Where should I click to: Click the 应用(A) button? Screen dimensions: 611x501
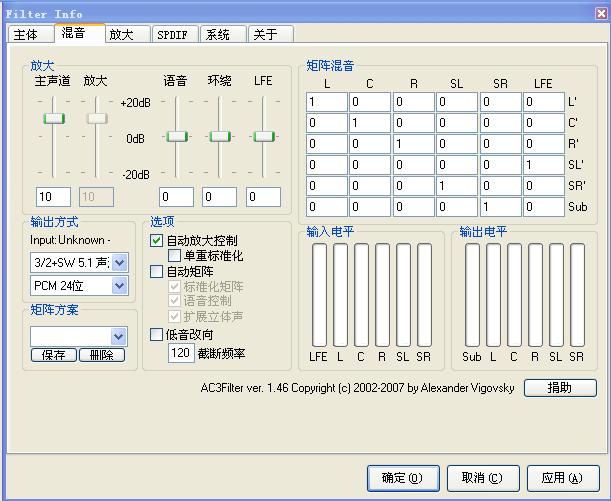pyautogui.click(x=563, y=478)
